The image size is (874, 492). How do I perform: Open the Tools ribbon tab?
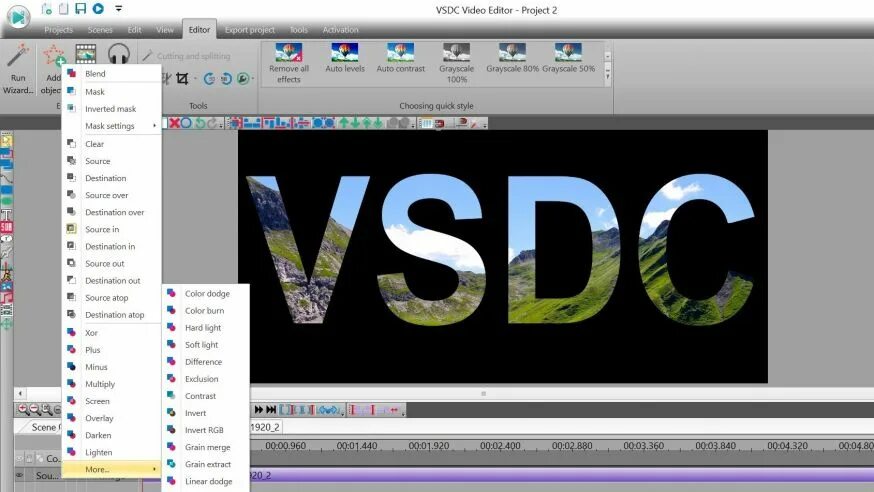[x=299, y=30]
